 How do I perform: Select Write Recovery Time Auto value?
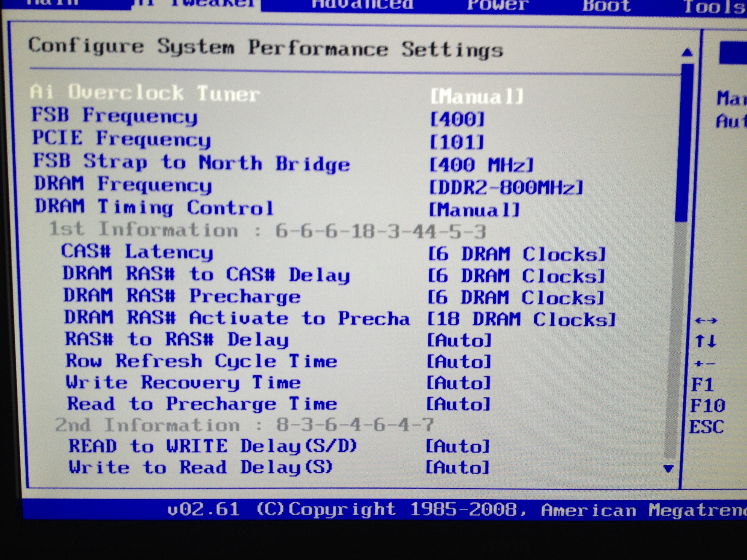458,383
